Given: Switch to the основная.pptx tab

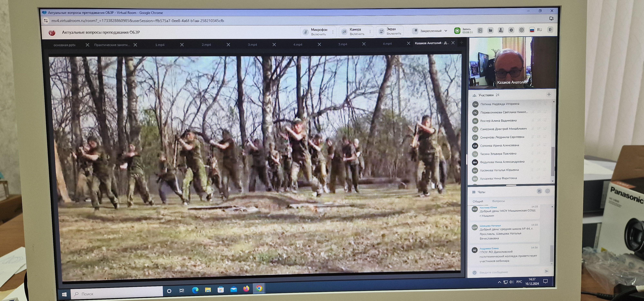Looking at the screenshot, I should [x=65, y=45].
